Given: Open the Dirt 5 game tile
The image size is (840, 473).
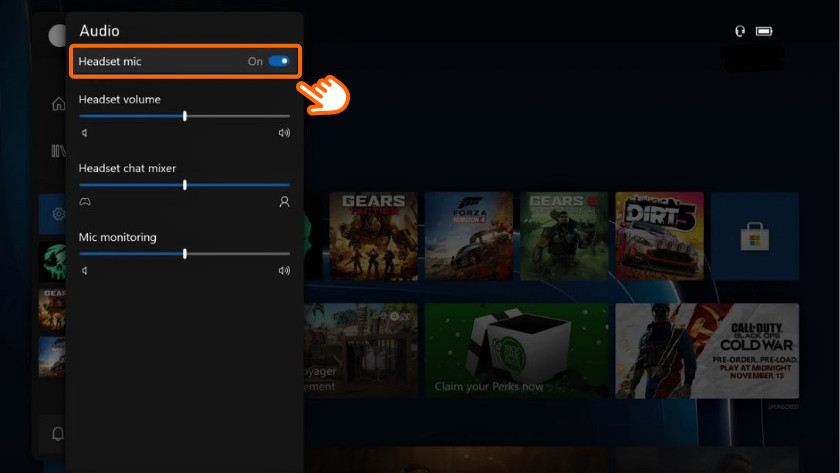Looking at the screenshot, I should pyautogui.click(x=659, y=236).
